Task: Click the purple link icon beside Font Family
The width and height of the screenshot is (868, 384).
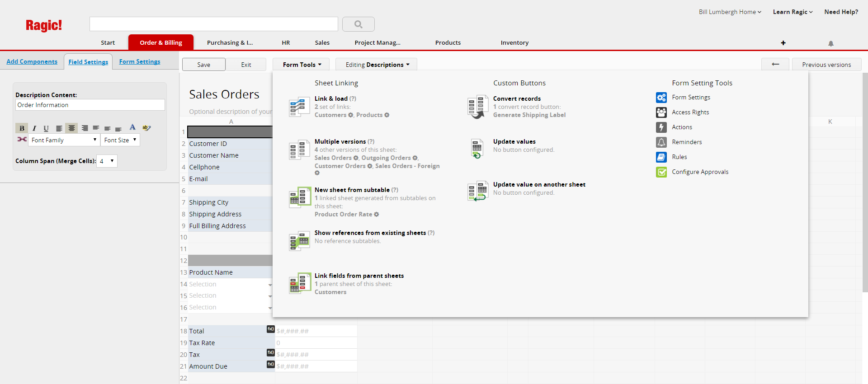Action: (x=22, y=140)
